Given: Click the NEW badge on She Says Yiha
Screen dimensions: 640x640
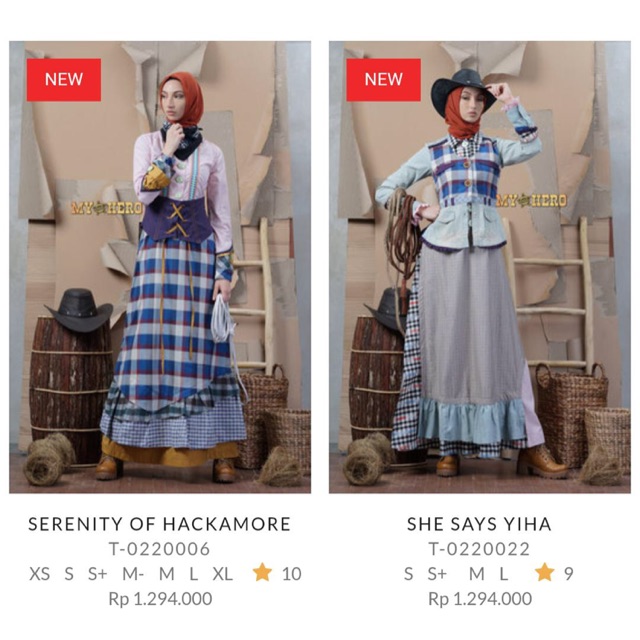Looking at the screenshot, I should 383,80.
